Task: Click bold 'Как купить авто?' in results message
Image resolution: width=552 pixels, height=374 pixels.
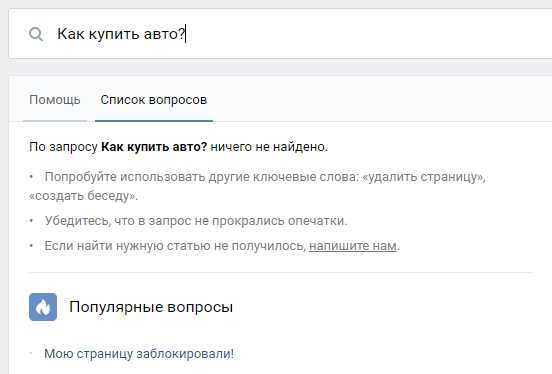Action: (154, 147)
